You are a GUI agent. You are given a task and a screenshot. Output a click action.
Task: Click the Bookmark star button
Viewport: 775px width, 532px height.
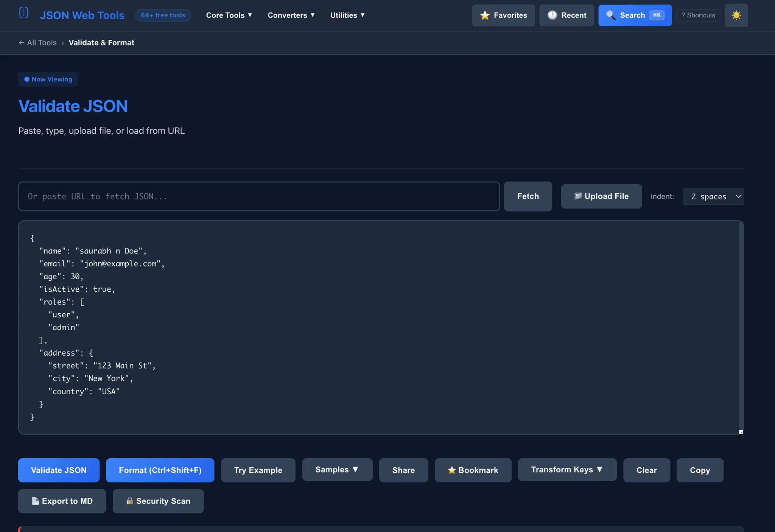click(x=473, y=470)
